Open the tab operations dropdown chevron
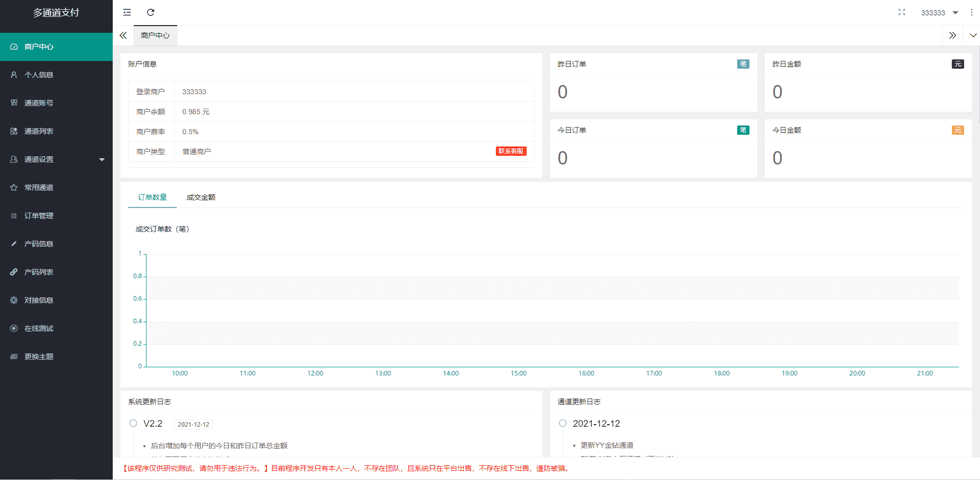The image size is (980, 480). 973,35
